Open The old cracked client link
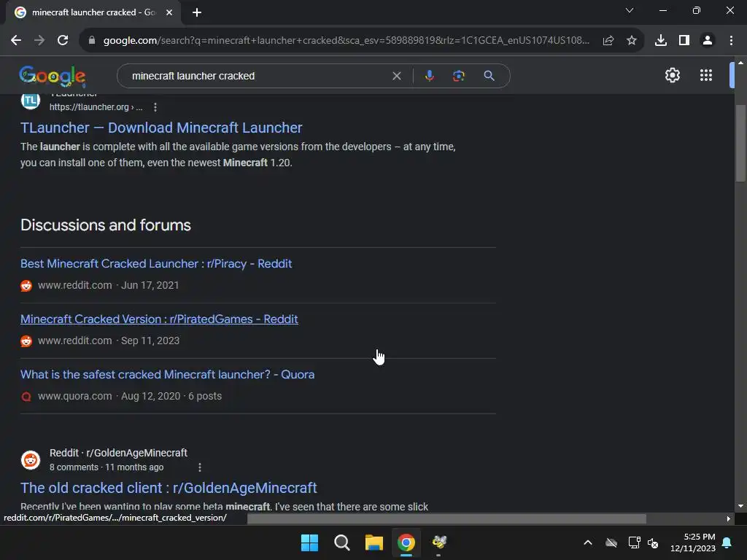This screenshot has height=560, width=747. click(169, 488)
